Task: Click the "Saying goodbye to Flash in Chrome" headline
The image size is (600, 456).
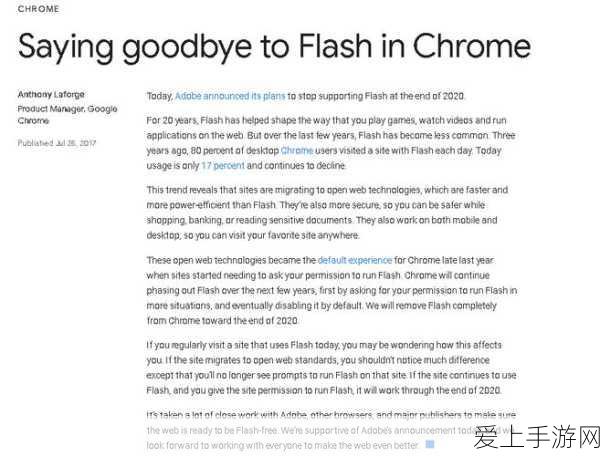Action: point(274,47)
